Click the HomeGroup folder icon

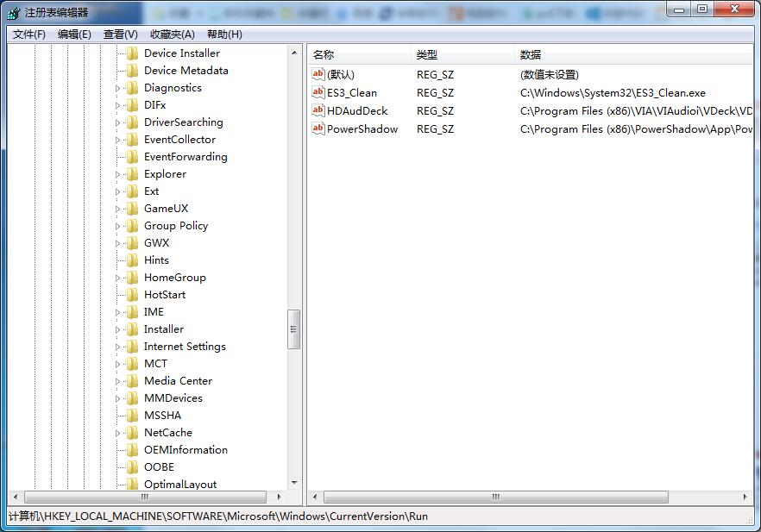pyautogui.click(x=131, y=277)
